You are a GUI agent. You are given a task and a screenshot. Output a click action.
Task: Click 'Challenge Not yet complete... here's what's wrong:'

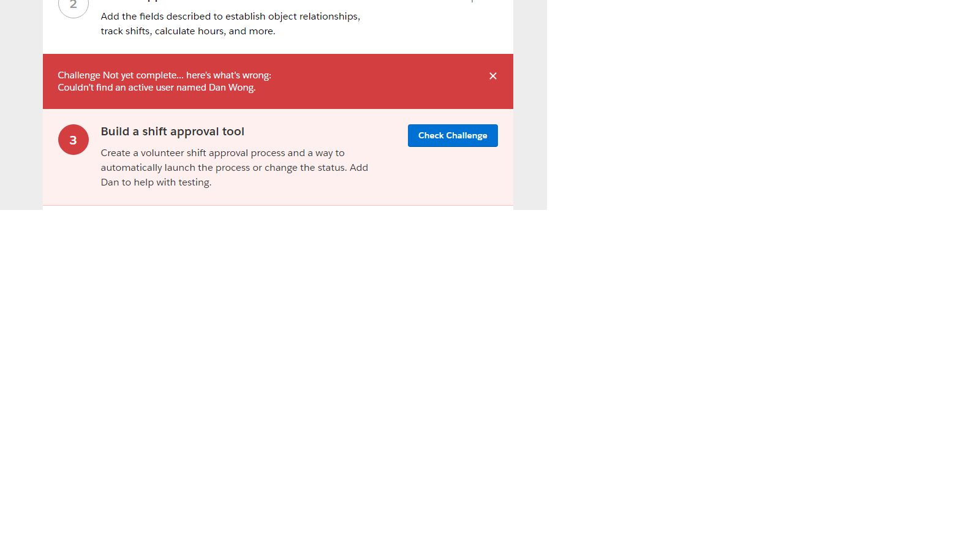(164, 75)
